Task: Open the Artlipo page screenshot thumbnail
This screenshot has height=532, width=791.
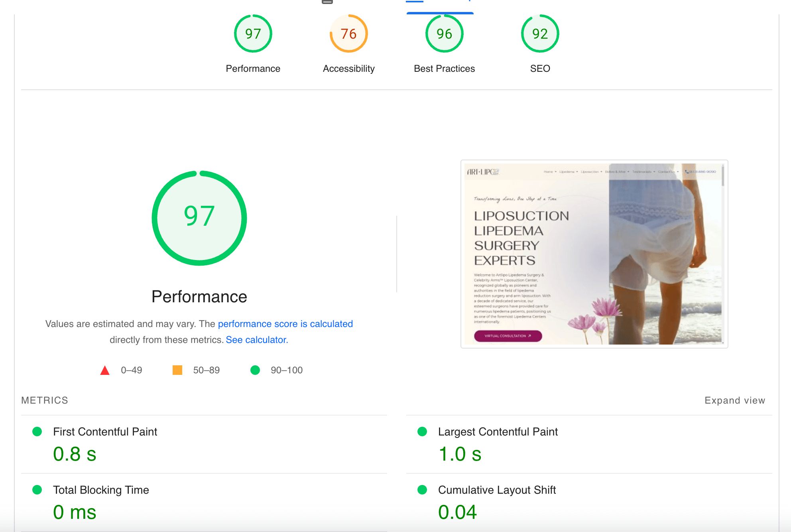Action: click(x=594, y=254)
